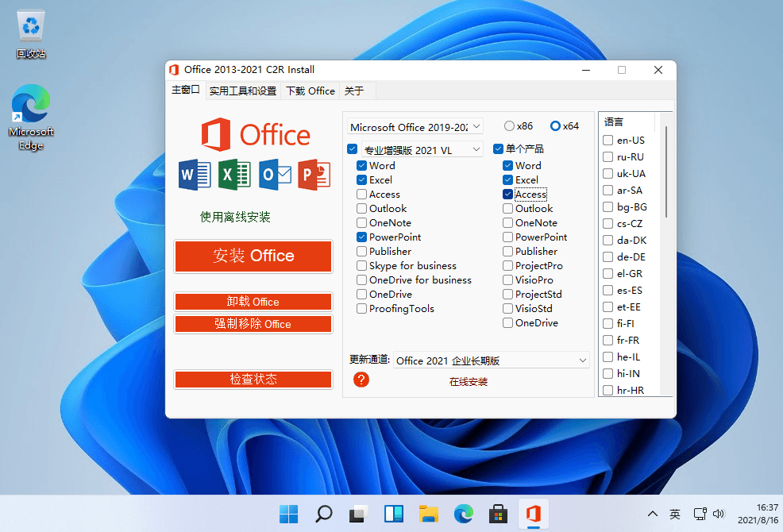Check the fr-FR language option
Viewport: 783px width, 532px height.
[x=607, y=340]
